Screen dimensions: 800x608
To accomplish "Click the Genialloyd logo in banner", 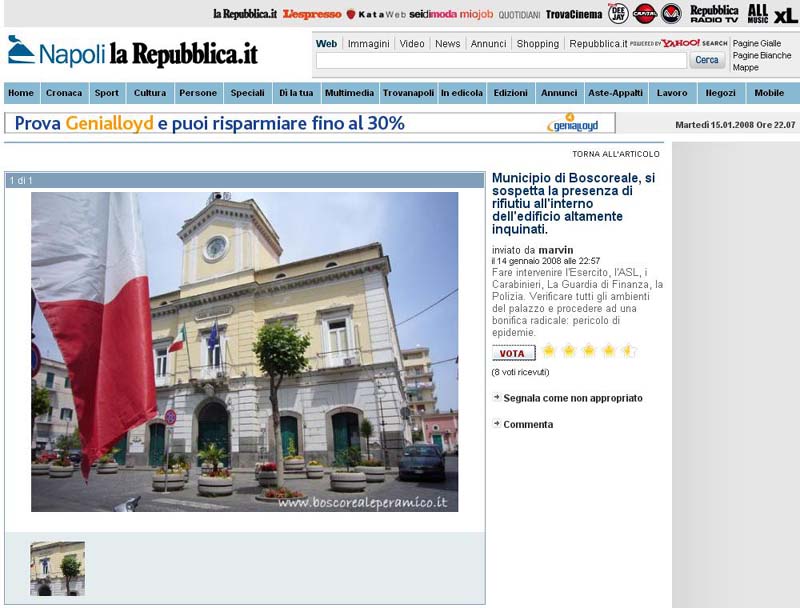I will coord(572,123).
